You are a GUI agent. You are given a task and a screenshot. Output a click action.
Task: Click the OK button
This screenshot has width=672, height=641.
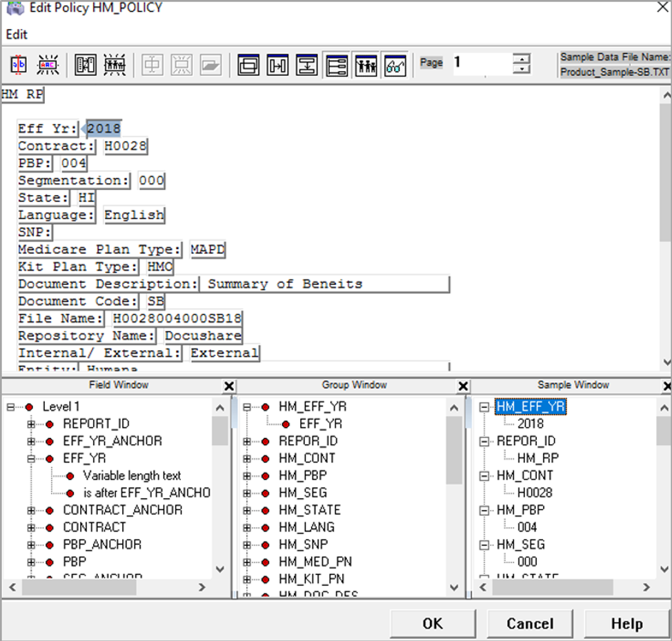click(433, 624)
